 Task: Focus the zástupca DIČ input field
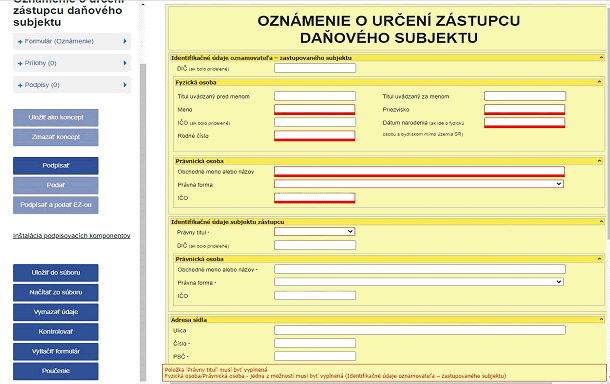point(315,245)
